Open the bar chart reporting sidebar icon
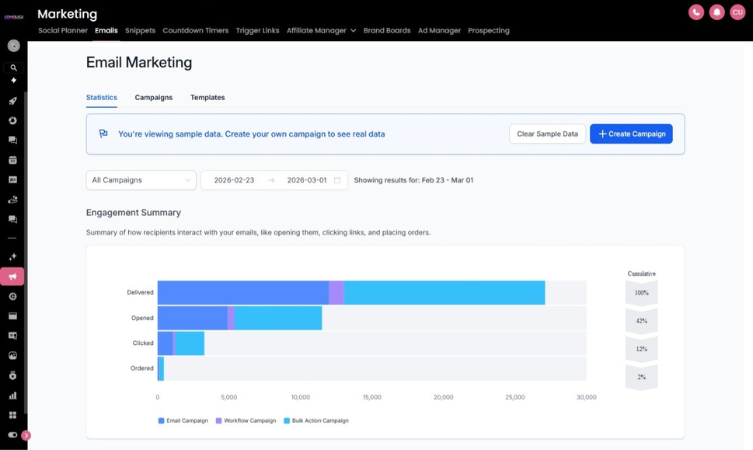Screen dimensions: 753x450 (13, 395)
